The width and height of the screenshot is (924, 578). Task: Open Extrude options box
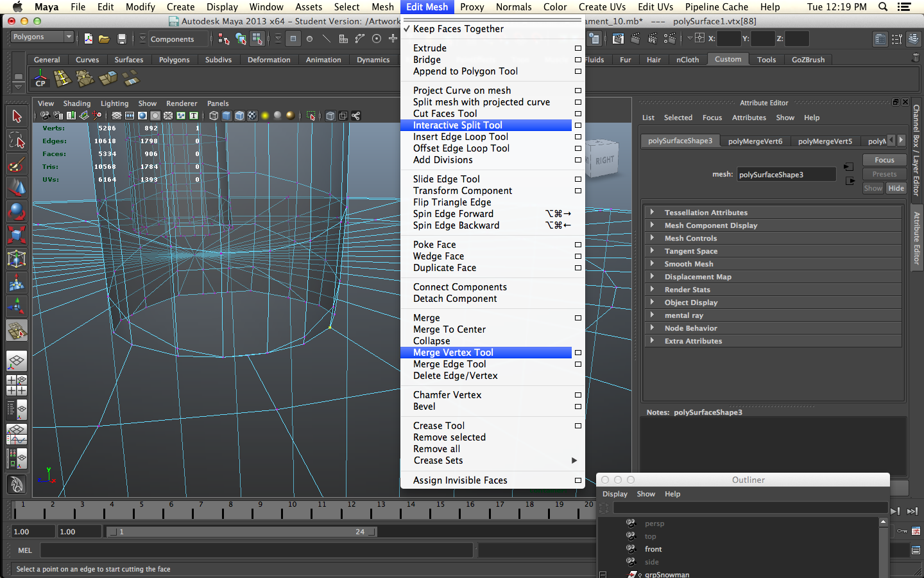(x=578, y=48)
